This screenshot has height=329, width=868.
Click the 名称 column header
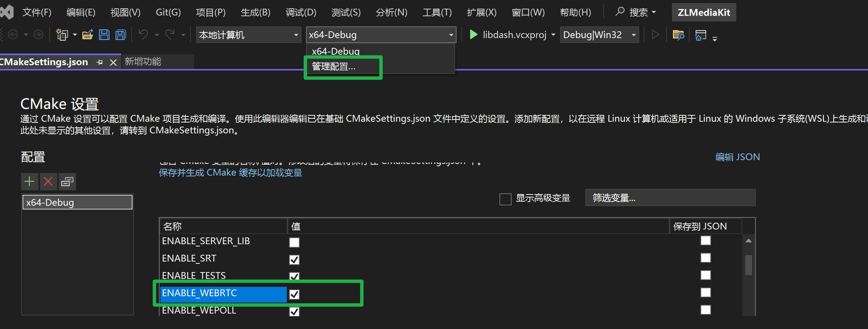pos(224,226)
